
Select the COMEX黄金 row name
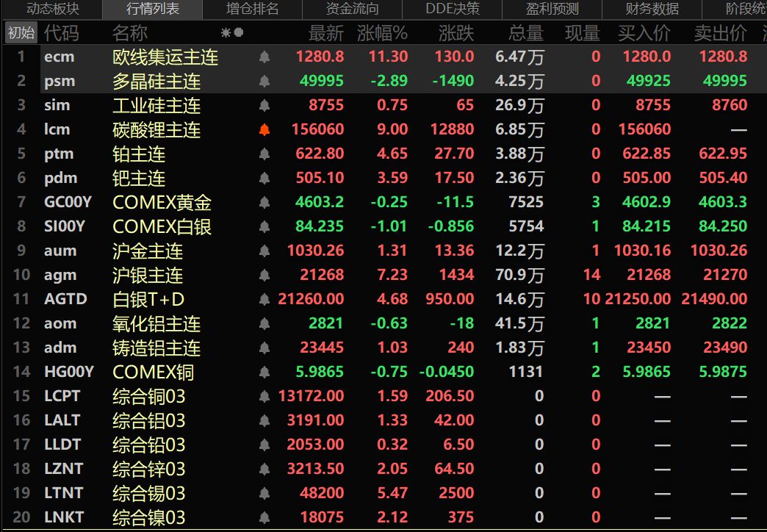point(162,203)
